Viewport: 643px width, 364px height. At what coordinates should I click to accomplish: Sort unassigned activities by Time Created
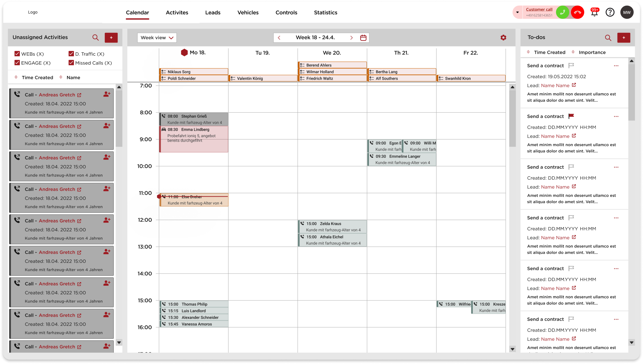(x=34, y=78)
